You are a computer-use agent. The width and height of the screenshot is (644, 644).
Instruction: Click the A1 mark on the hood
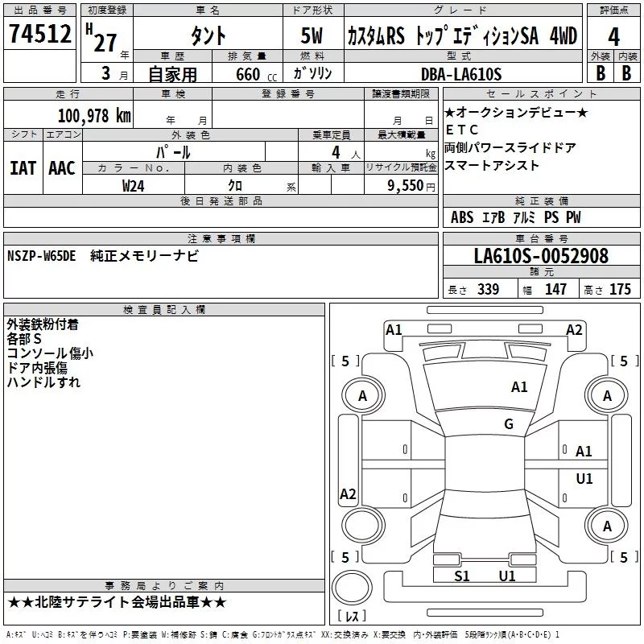click(519, 387)
